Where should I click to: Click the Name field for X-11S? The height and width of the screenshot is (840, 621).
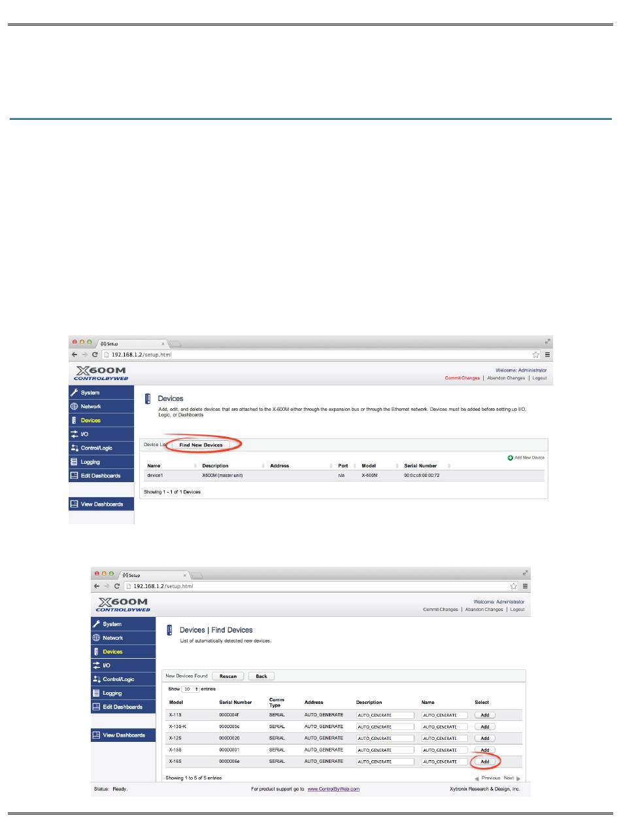[445, 715]
